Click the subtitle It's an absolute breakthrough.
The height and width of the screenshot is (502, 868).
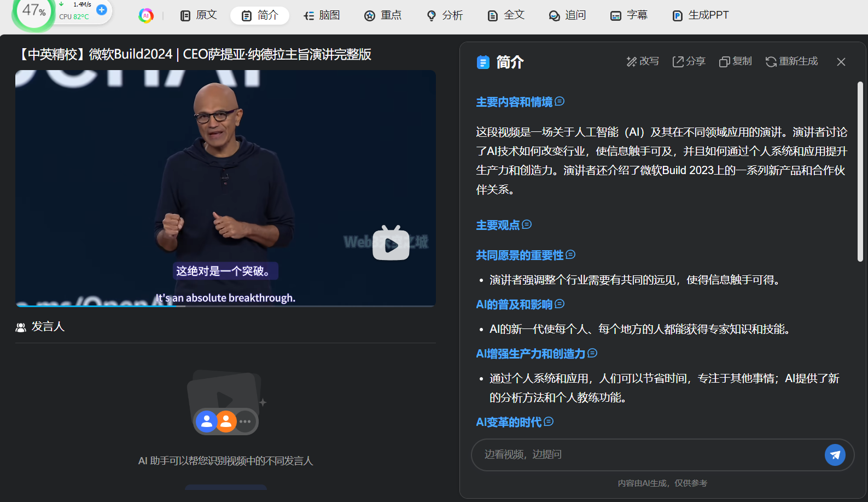pos(225,298)
